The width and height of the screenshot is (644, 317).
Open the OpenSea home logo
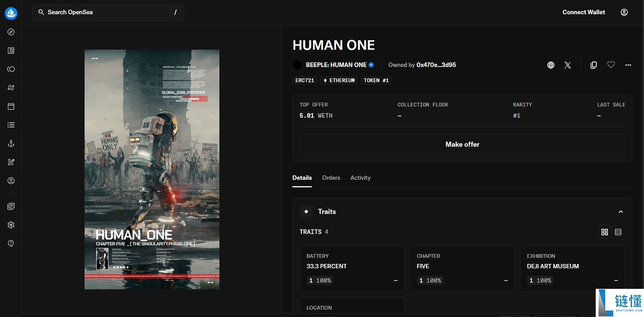(x=11, y=13)
